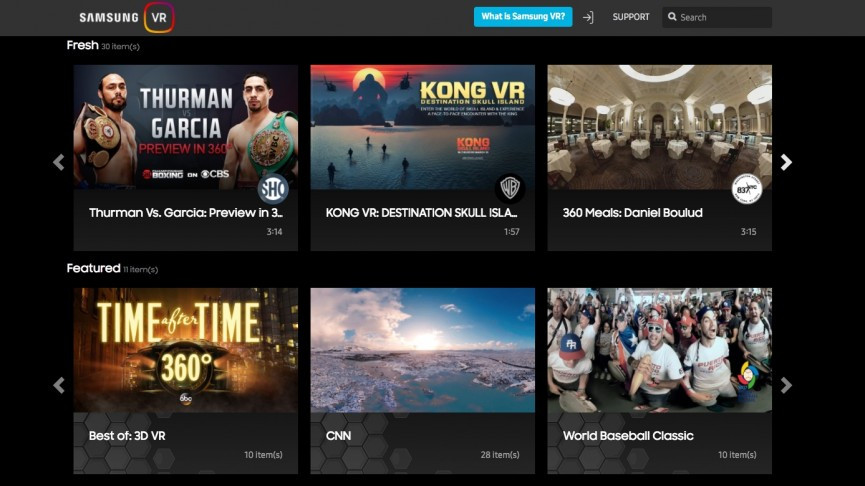Open the 'CNN' collection title
Image resolution: width=865 pixels, height=486 pixels.
tap(338, 436)
